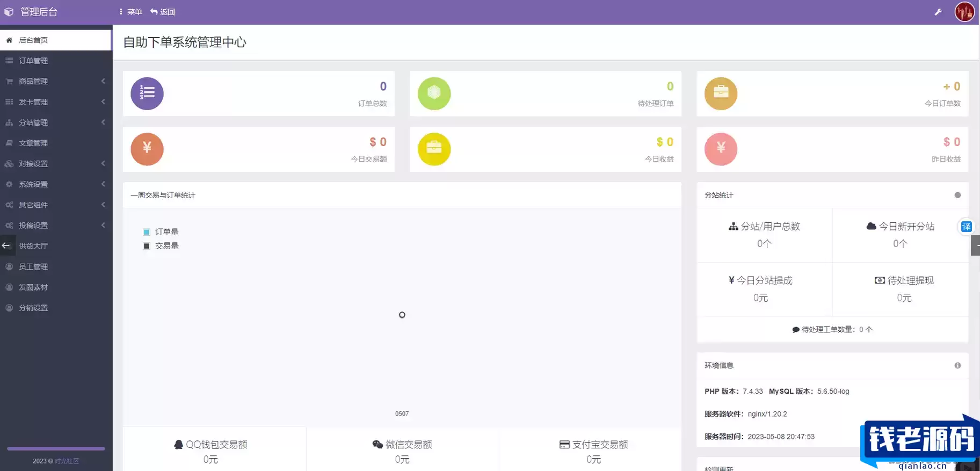Click the PHP 版本 7.4.33 text
980x471 pixels.
point(734,392)
